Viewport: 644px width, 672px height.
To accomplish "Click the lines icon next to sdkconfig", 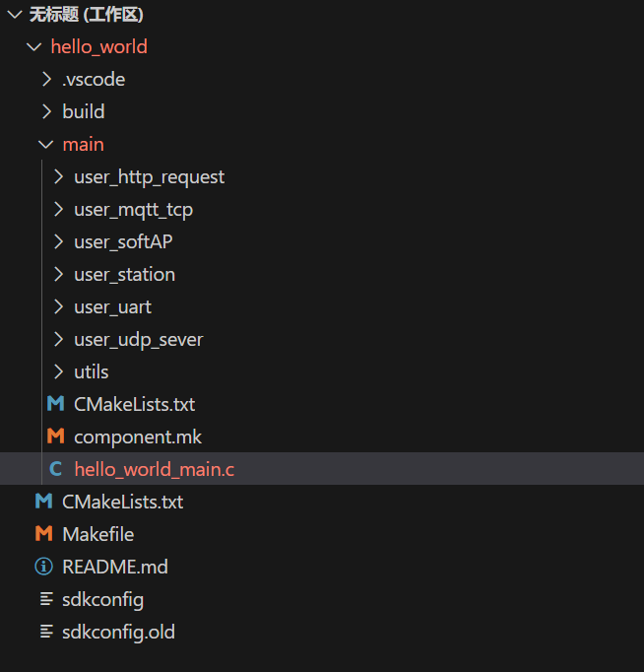I will pos(46,599).
